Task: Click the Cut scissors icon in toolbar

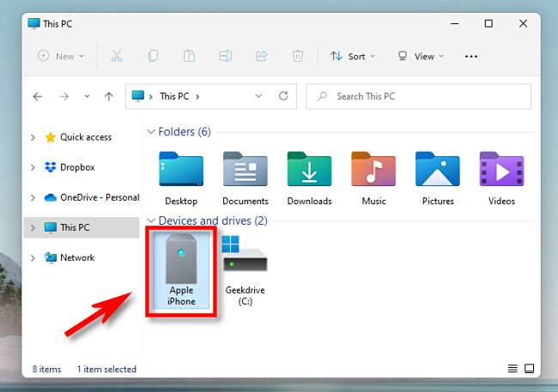Action: point(117,57)
